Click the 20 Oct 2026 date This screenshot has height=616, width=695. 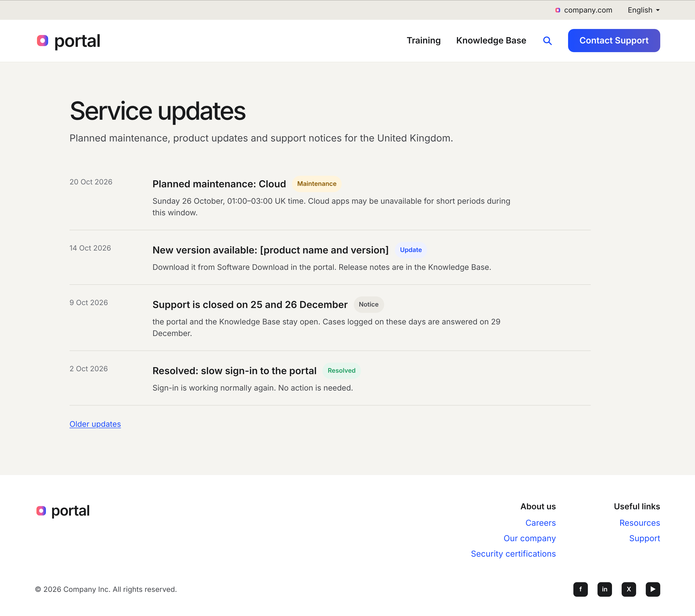pyautogui.click(x=91, y=182)
